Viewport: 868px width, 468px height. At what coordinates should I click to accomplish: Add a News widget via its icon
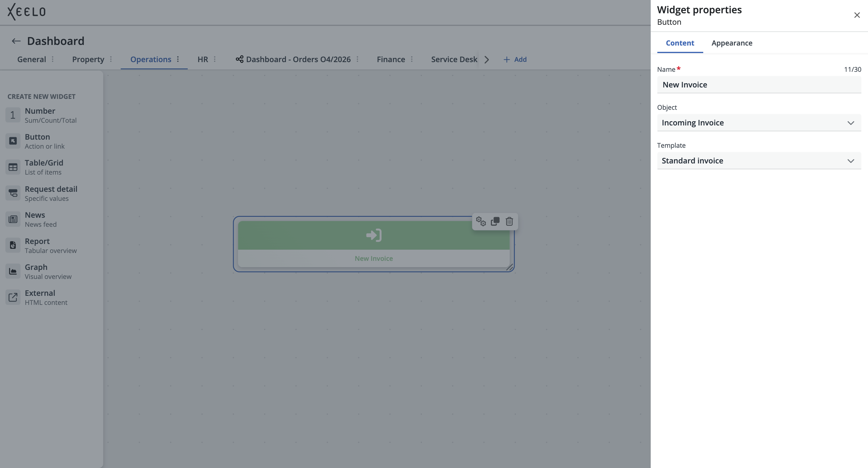pos(13,219)
